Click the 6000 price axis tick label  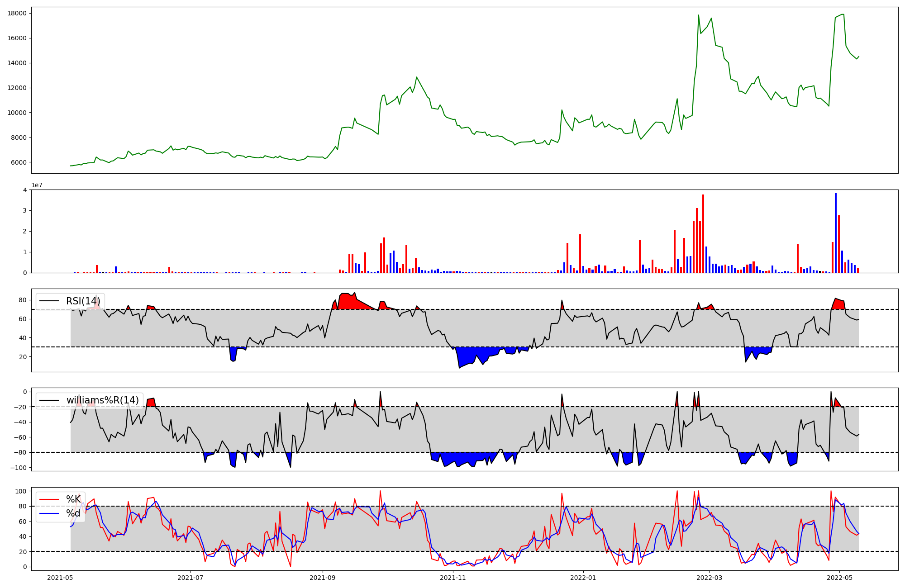pos(19,162)
